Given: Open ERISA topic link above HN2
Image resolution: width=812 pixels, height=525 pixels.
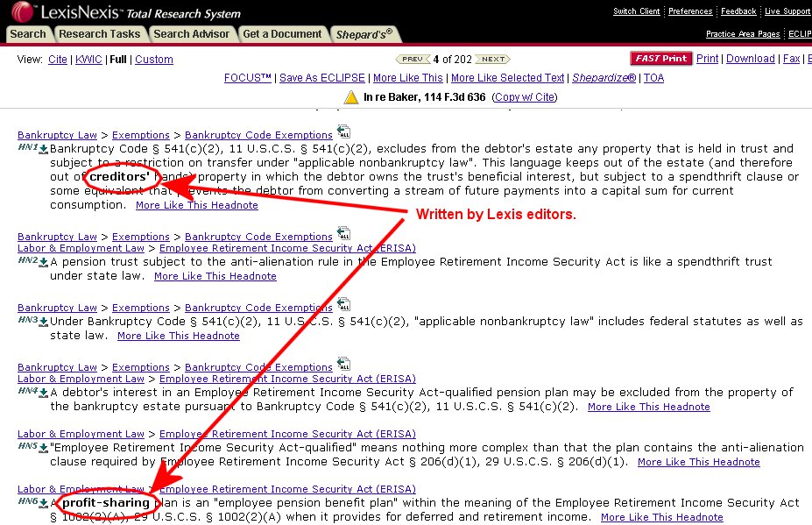Looking at the screenshot, I should pyautogui.click(x=287, y=248).
